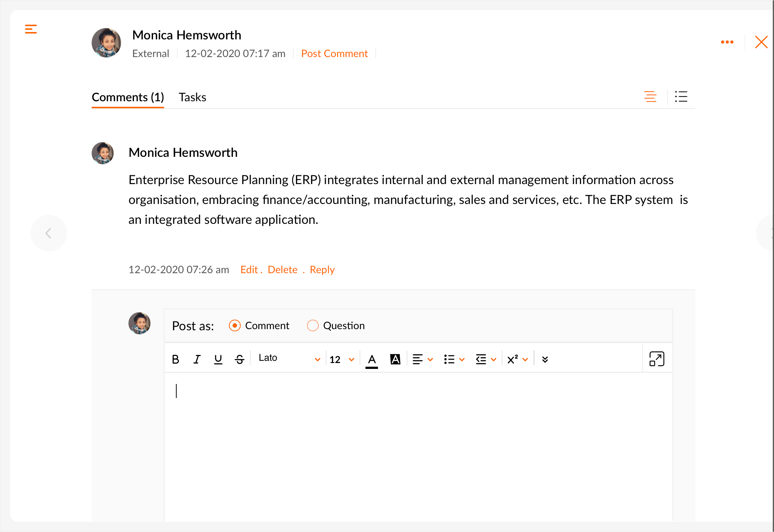This screenshot has width=774, height=532.
Task: Expand the editor to full size
Action: tap(657, 359)
